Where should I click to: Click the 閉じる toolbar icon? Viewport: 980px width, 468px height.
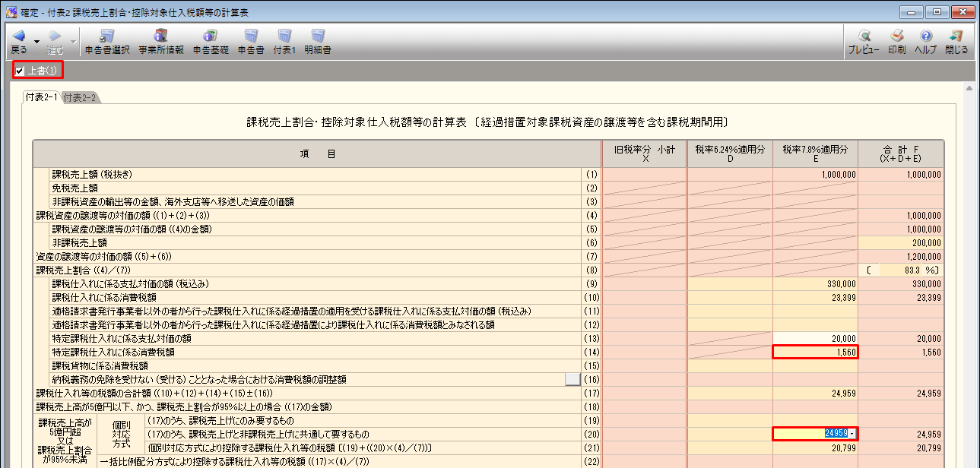(956, 37)
